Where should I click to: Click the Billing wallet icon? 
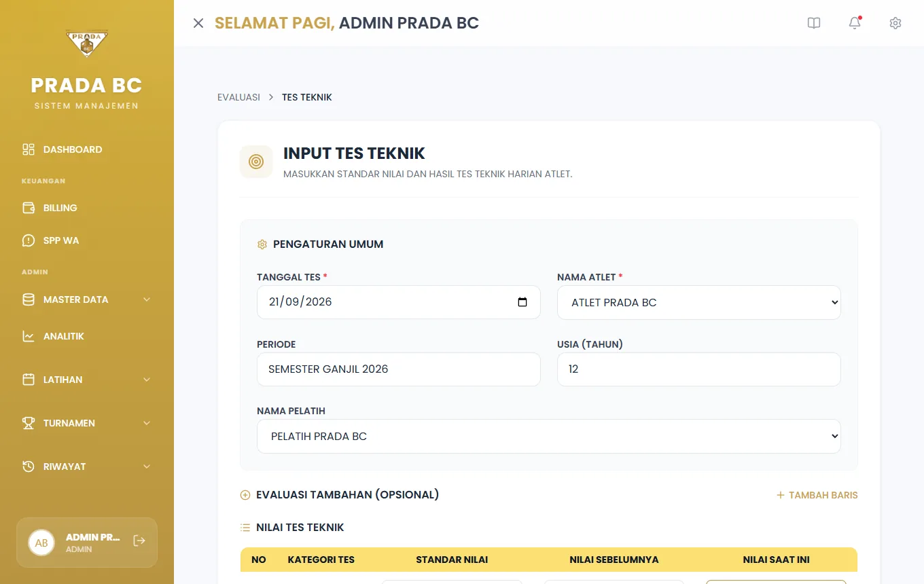tap(29, 208)
